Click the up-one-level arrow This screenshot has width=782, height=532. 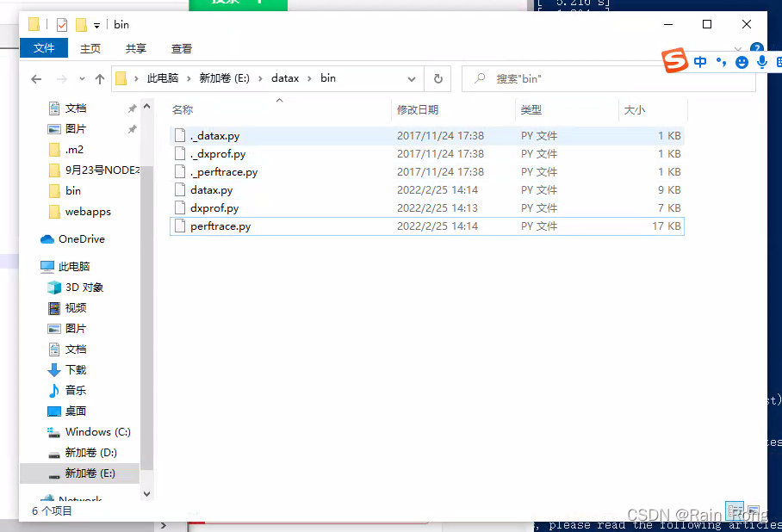coord(101,78)
